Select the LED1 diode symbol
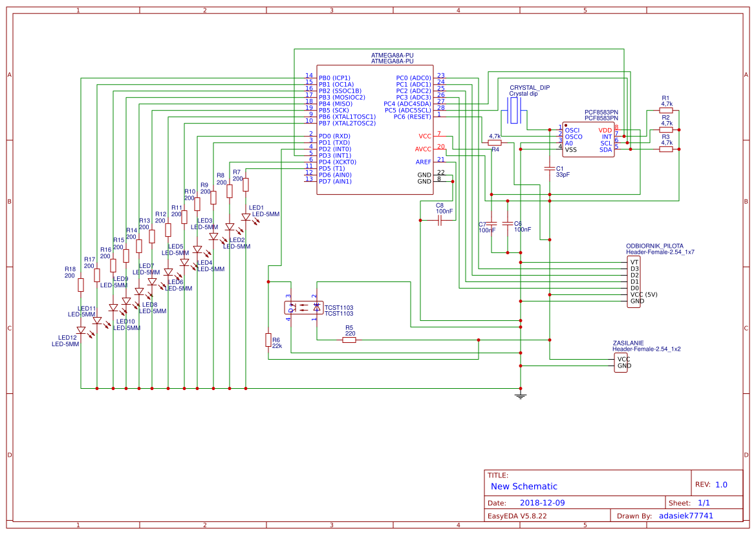Viewport: 756px width, 535px height. coord(246,217)
